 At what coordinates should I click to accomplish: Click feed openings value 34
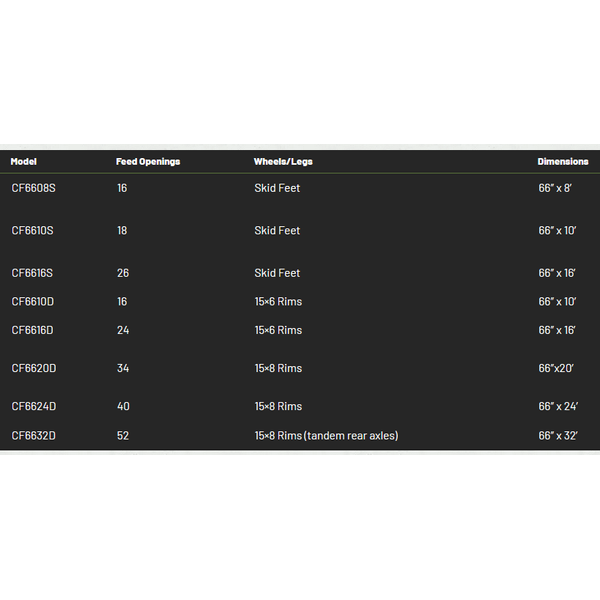(x=123, y=368)
